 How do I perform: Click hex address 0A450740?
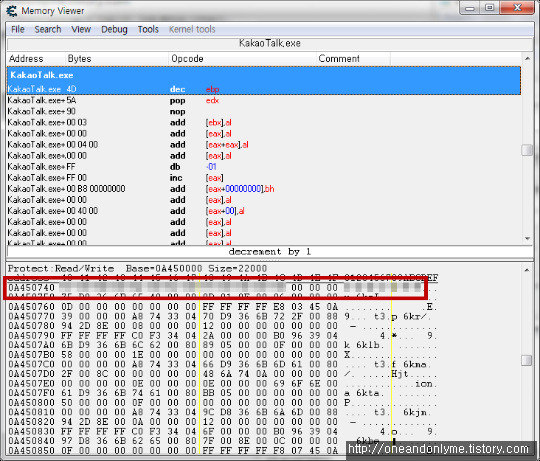pyautogui.click(x=31, y=287)
